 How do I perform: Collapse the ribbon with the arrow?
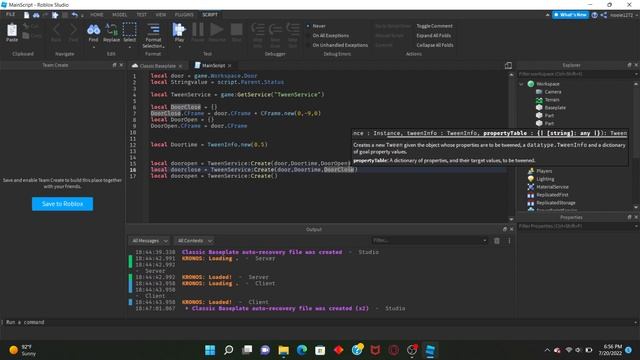547,15
